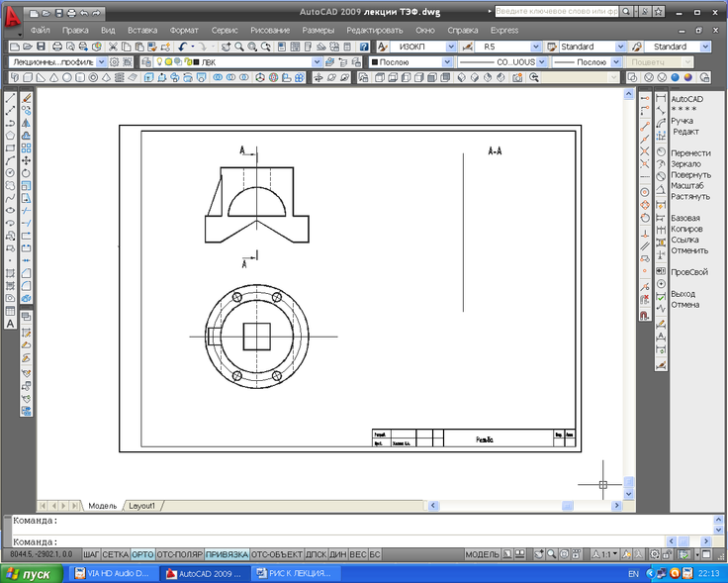
Task: Click the Save icon in quick access toolbar
Action: (59, 13)
